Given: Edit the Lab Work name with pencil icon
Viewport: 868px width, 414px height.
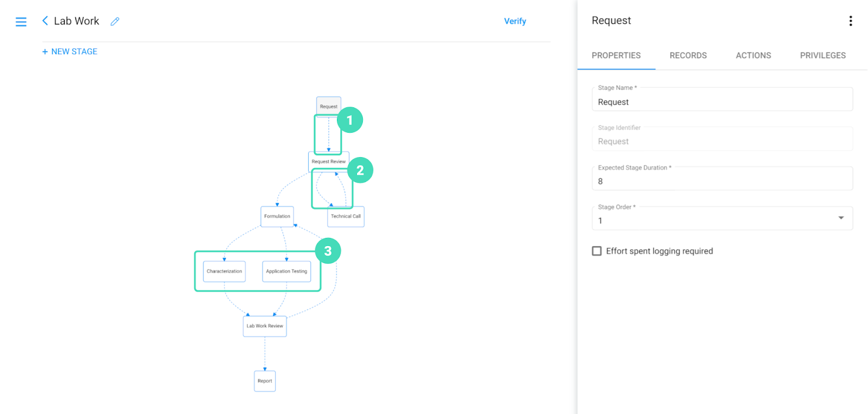Looking at the screenshot, I should coord(115,21).
